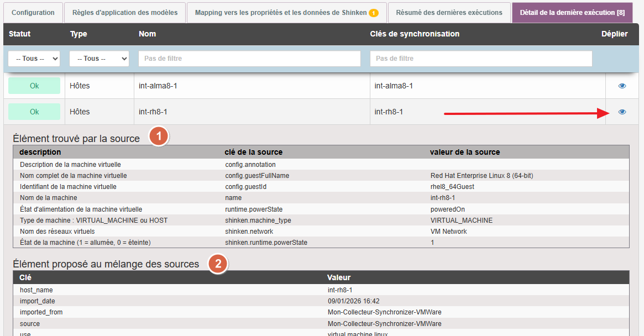Open Règles d'application des modèles tab
Screen dimensions: 644x336
(124, 12)
